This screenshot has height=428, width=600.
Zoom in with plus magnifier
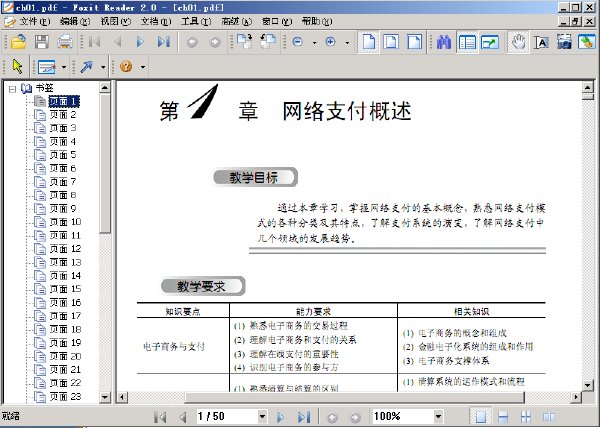pyautogui.click(x=331, y=42)
